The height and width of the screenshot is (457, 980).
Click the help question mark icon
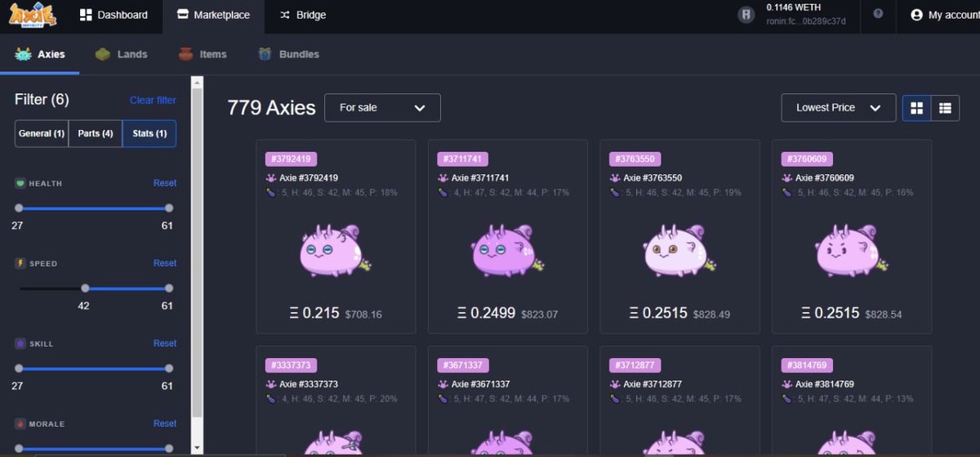878,14
